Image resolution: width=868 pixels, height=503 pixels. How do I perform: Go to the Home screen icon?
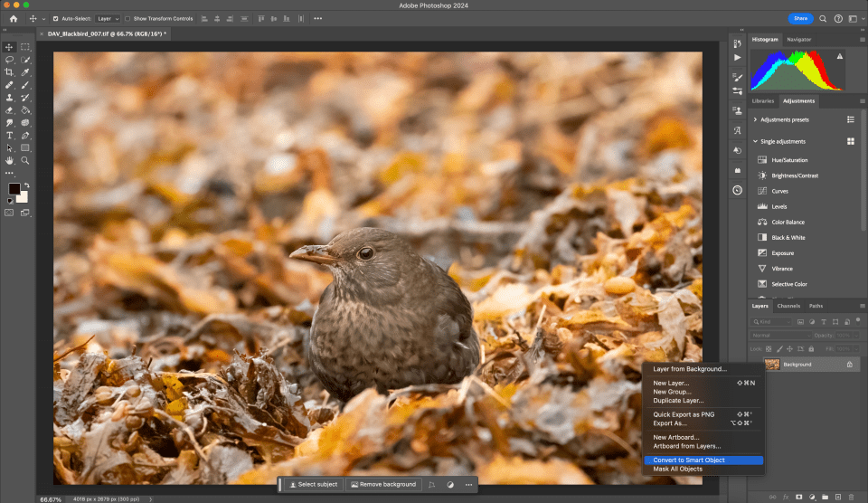(14, 19)
